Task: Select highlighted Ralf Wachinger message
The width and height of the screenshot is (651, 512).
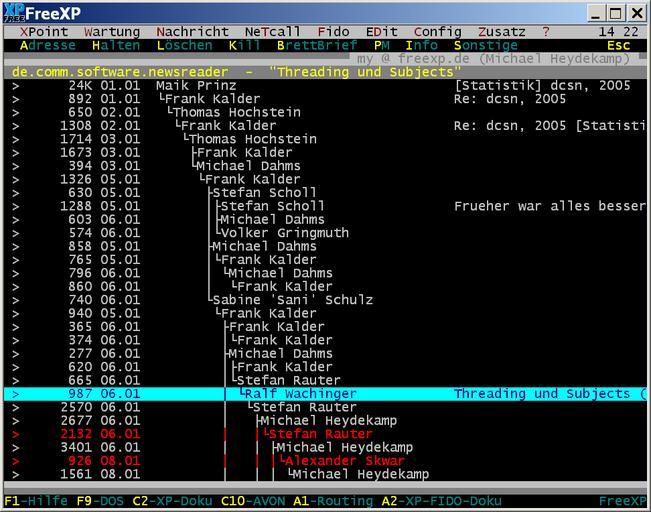Action: coord(300,394)
